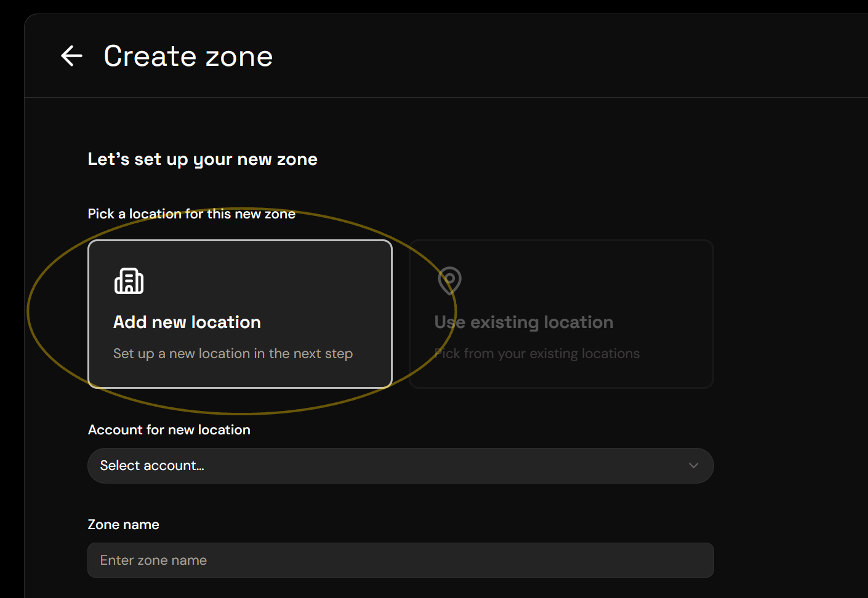Viewport: 868px width, 598px height.
Task: Click the map pin icon for existing location
Action: (449, 281)
